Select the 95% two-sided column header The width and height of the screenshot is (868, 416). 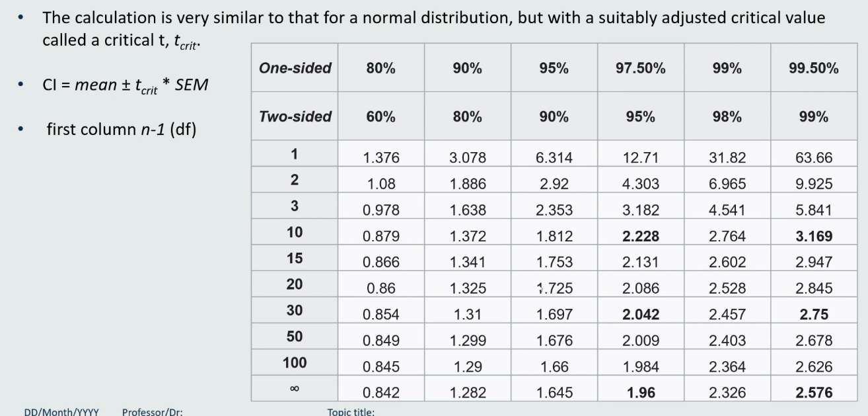(x=641, y=116)
